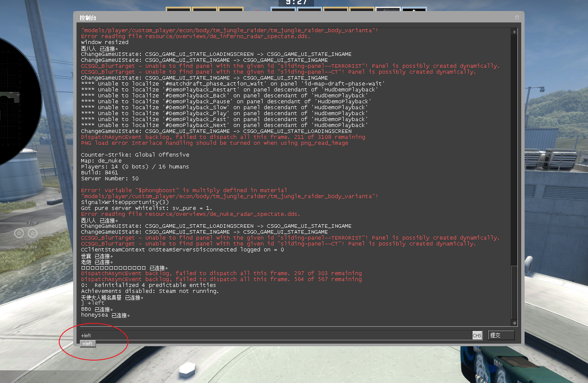
Task: Click 'Counter-Strike: Global Offensive' console line
Action: tap(135, 155)
